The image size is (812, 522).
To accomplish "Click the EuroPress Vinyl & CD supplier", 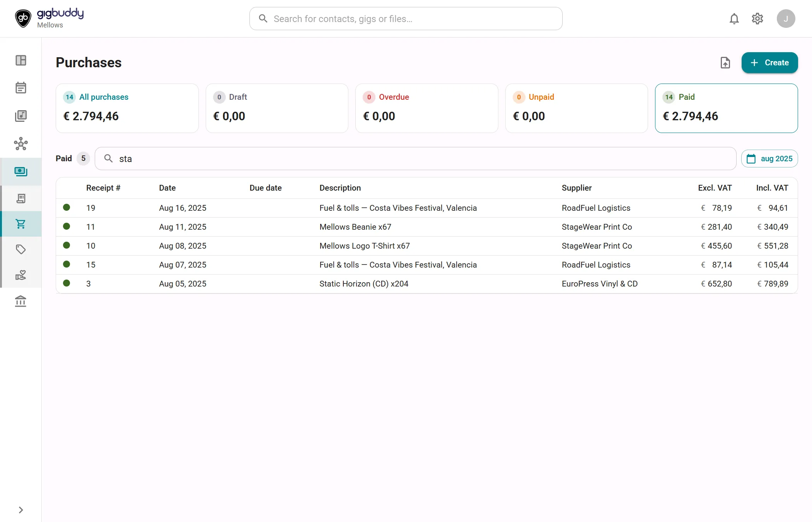I will [x=600, y=284].
